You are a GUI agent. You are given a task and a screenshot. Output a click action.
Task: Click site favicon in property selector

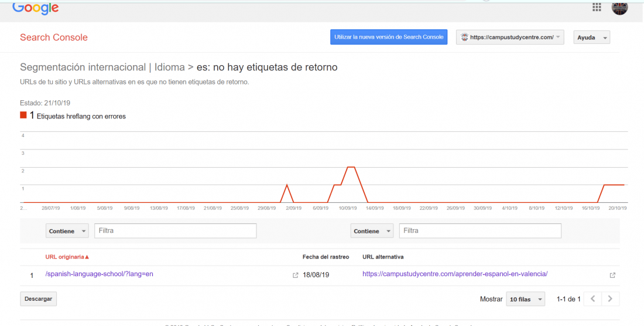click(464, 37)
